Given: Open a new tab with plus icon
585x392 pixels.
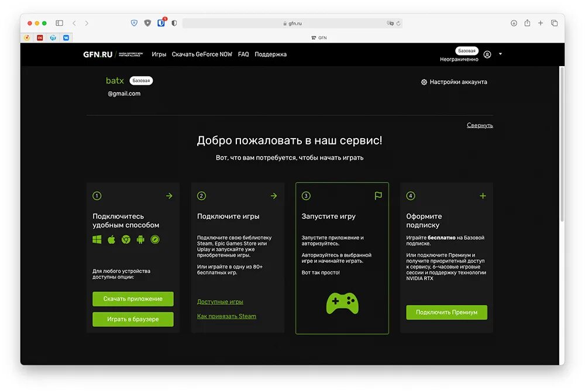Looking at the screenshot, I should 540,23.
